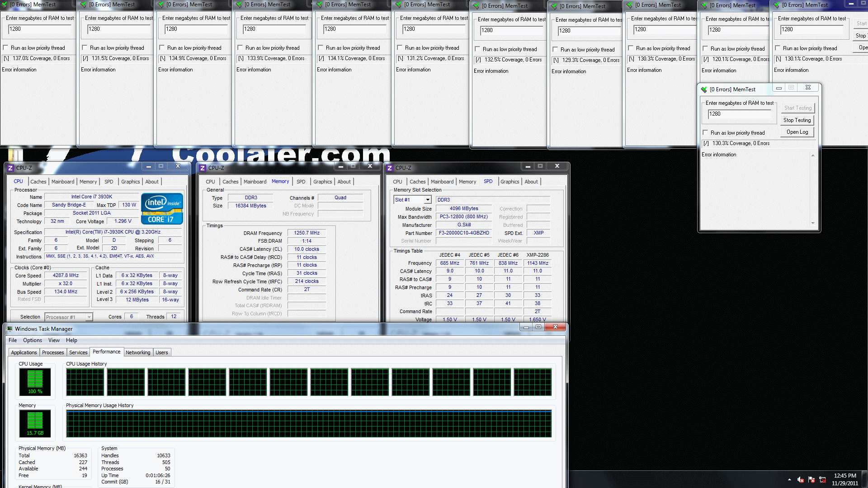This screenshot has height=488, width=868.
Task: Open the SPD tab in CPU-Z window showing CPU
Action: coord(109,182)
